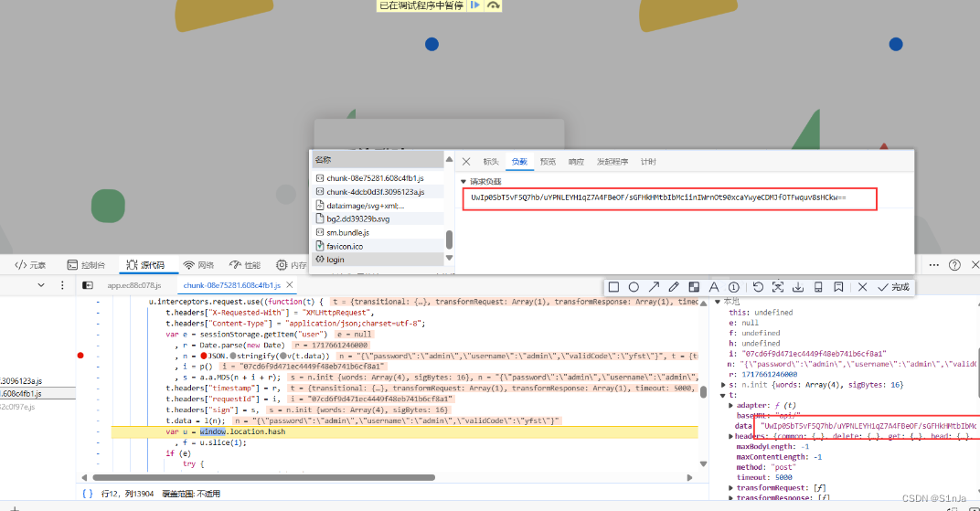
Task: Expand the adapter property in scope
Action: pos(730,406)
